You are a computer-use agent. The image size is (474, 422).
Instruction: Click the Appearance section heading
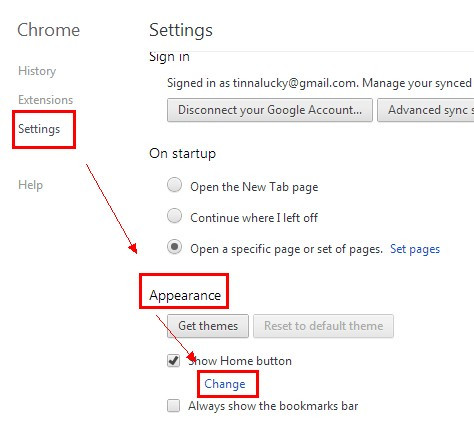click(x=185, y=296)
